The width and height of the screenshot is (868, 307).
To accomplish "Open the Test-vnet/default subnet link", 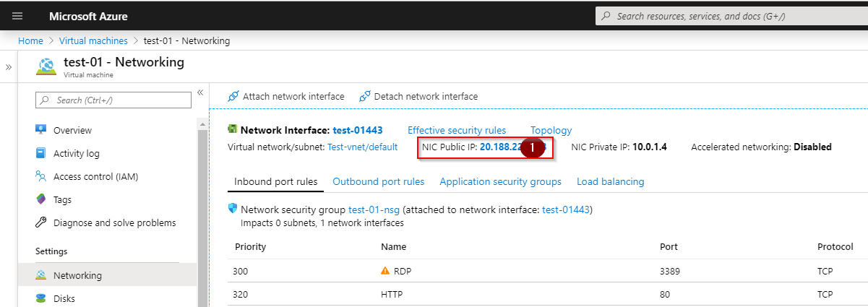I will 362,147.
